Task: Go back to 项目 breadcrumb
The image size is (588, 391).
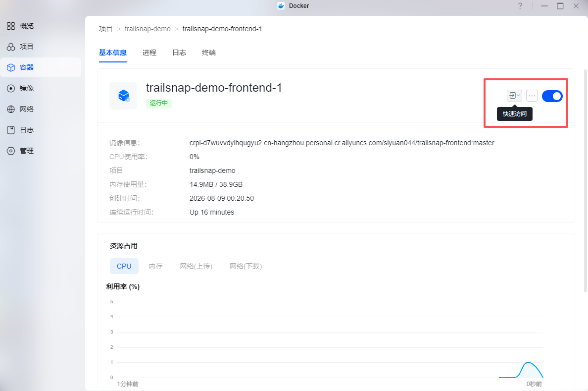Action: [106, 29]
